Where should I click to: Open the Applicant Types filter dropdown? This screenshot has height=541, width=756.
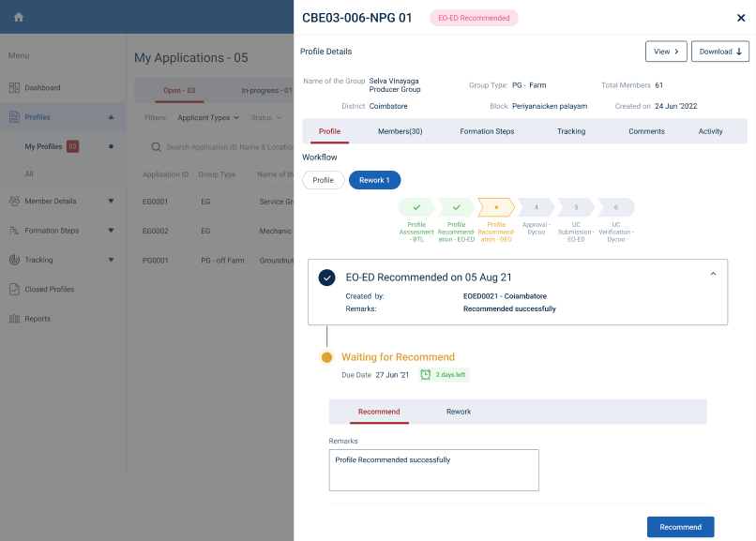point(208,118)
